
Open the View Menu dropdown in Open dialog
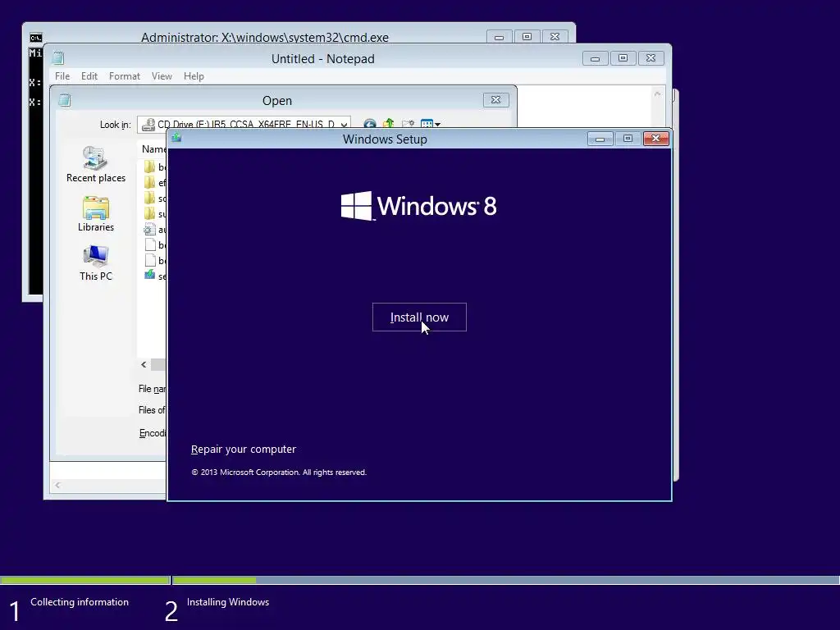tap(430, 125)
